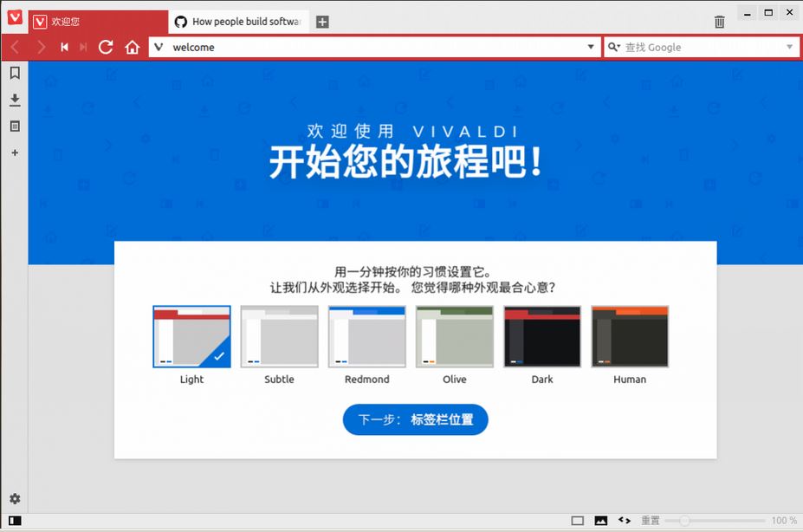Expand the search field dropdown arrow
Image resolution: width=803 pixels, height=532 pixels.
click(789, 47)
